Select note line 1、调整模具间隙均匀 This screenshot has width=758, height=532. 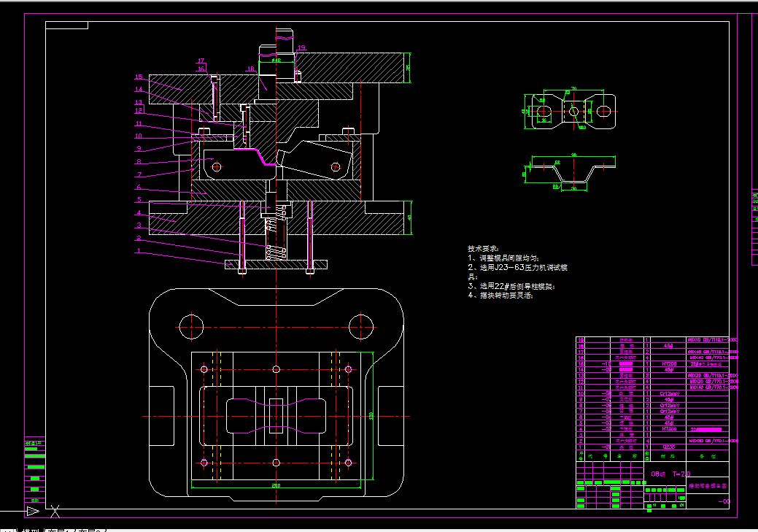coord(503,258)
